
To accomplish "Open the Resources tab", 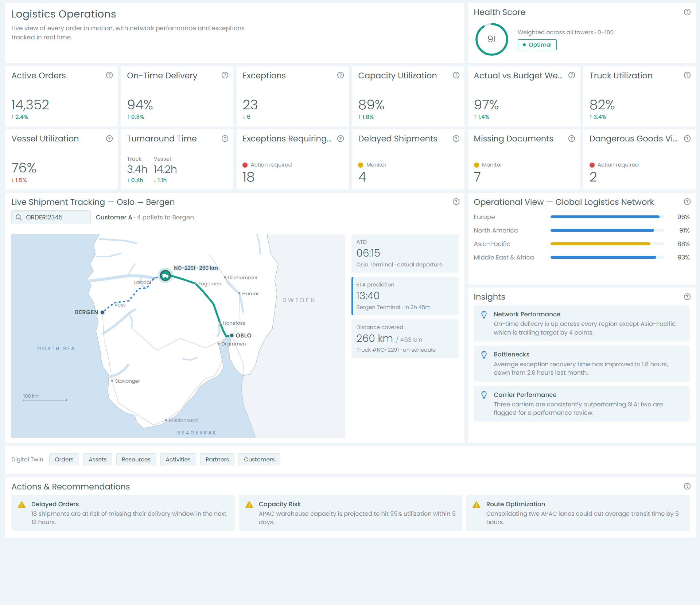I will click(136, 459).
